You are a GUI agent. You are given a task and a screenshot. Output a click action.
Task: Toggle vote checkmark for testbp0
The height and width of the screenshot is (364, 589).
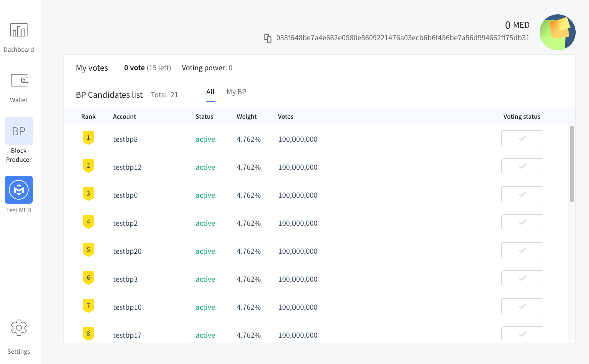[x=522, y=194]
